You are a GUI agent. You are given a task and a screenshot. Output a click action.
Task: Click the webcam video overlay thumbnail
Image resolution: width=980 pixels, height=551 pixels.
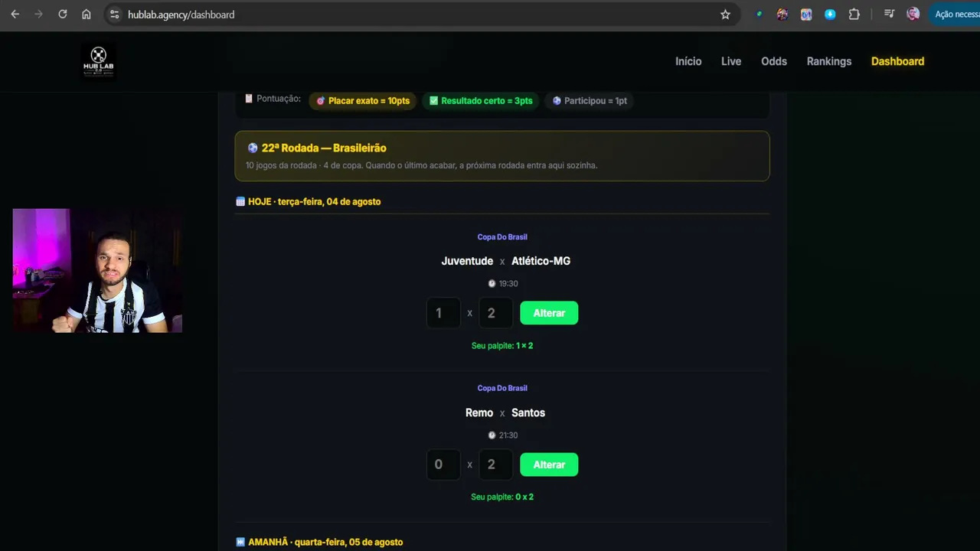pyautogui.click(x=97, y=270)
